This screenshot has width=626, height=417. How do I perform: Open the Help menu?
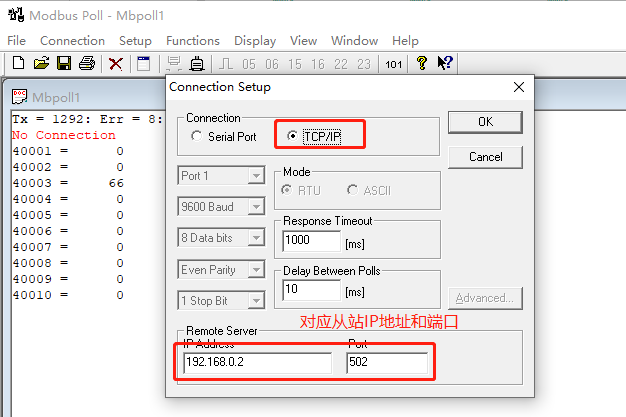405,41
